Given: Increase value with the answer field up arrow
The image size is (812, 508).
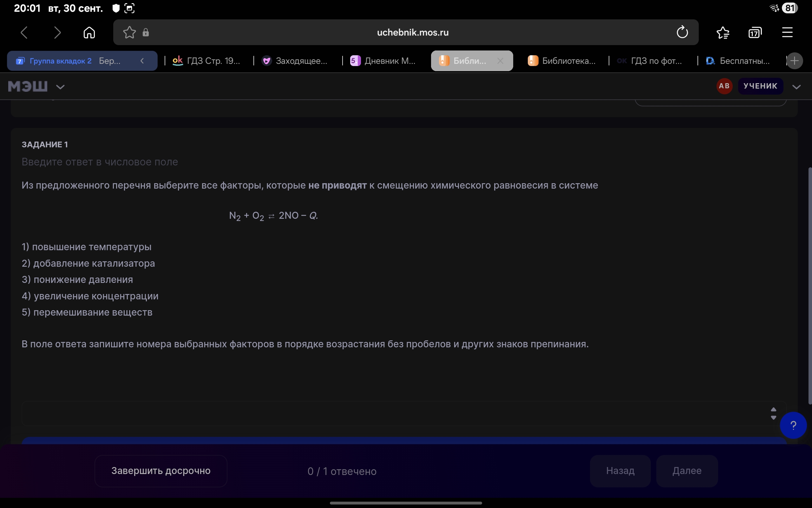Looking at the screenshot, I should (x=773, y=410).
